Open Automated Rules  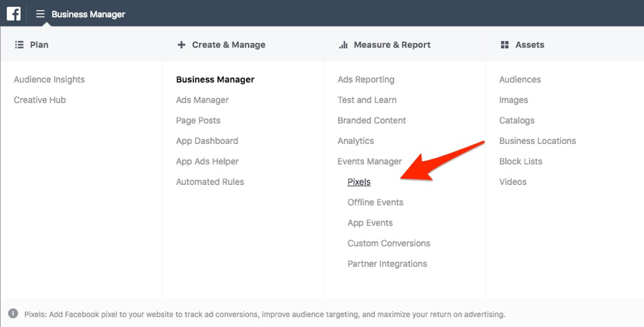(210, 182)
